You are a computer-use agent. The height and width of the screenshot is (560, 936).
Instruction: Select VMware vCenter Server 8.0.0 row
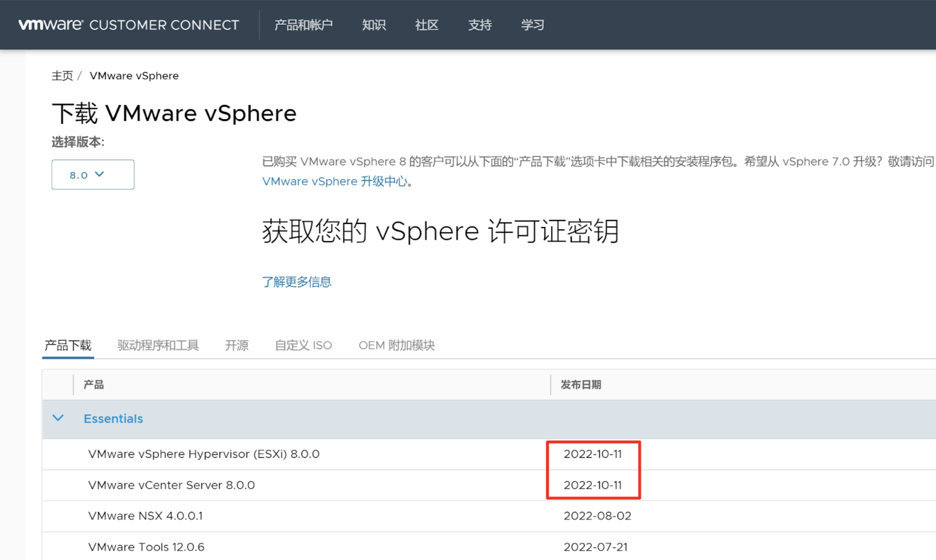click(x=489, y=485)
